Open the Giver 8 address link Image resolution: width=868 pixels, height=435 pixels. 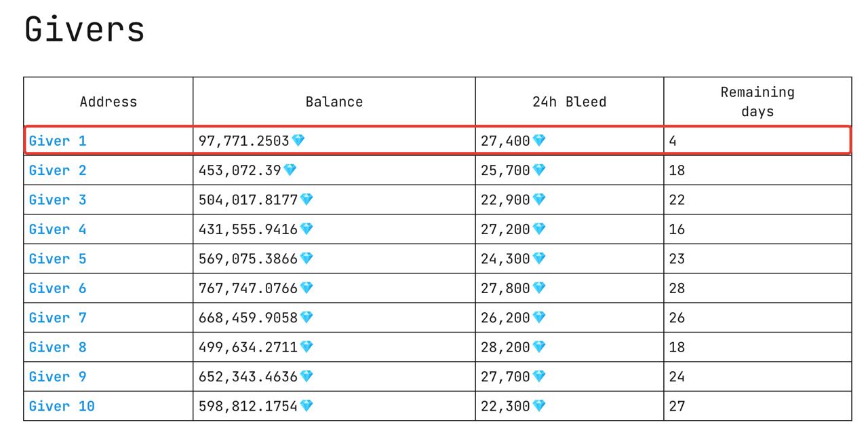point(58,347)
